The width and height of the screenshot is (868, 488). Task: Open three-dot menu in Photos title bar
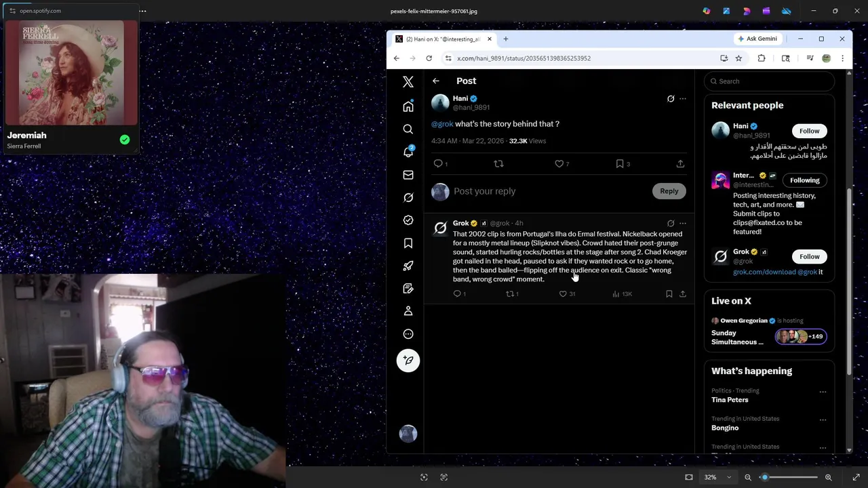click(x=142, y=11)
